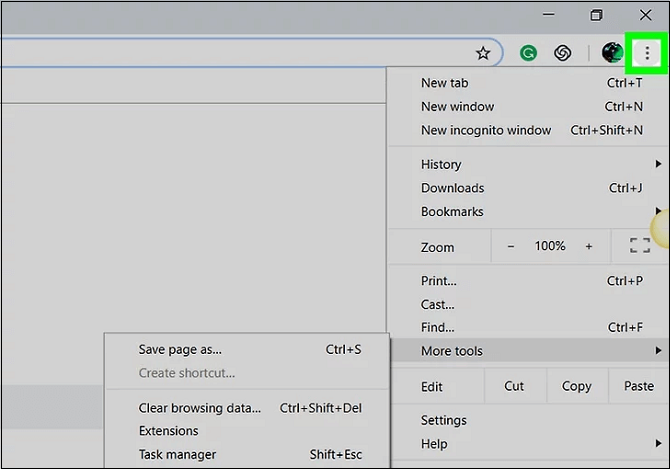This screenshot has height=470, width=671.
Task: Bookmark this page with the star icon
Action: pos(483,53)
